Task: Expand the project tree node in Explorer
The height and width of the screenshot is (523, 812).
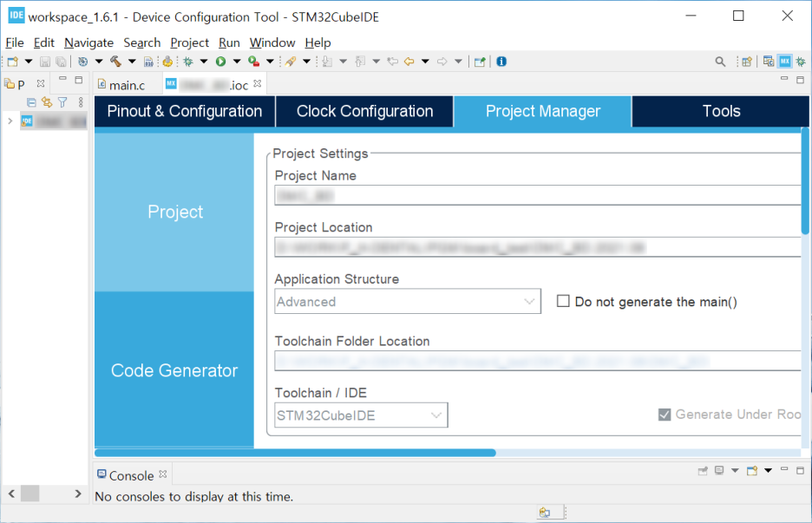Action: [x=10, y=121]
